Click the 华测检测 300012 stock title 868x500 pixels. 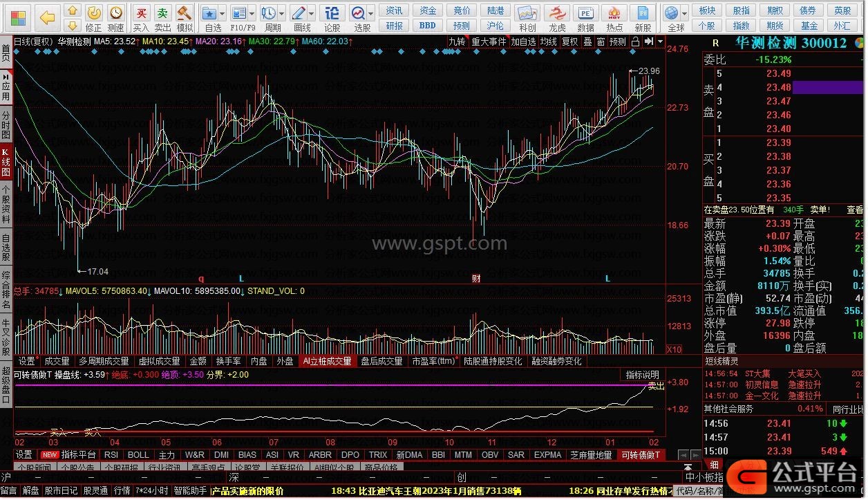coord(791,43)
